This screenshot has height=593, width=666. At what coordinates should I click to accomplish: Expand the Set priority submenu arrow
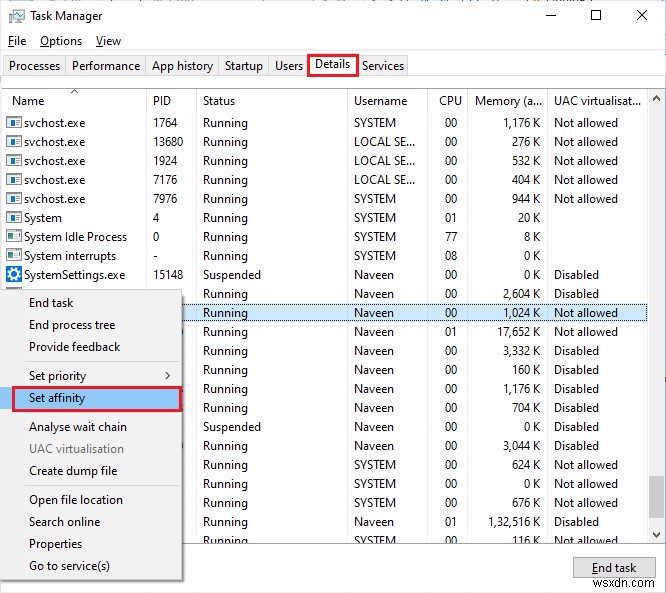click(167, 376)
